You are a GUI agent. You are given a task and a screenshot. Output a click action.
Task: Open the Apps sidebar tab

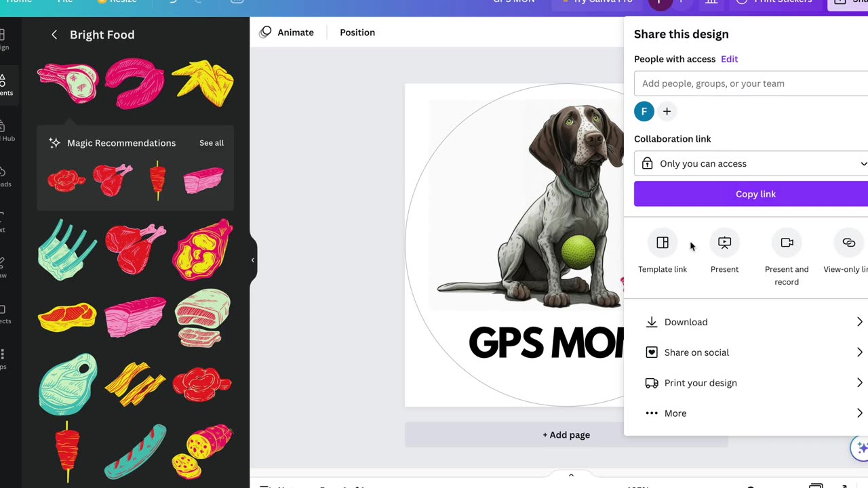(x=3, y=359)
